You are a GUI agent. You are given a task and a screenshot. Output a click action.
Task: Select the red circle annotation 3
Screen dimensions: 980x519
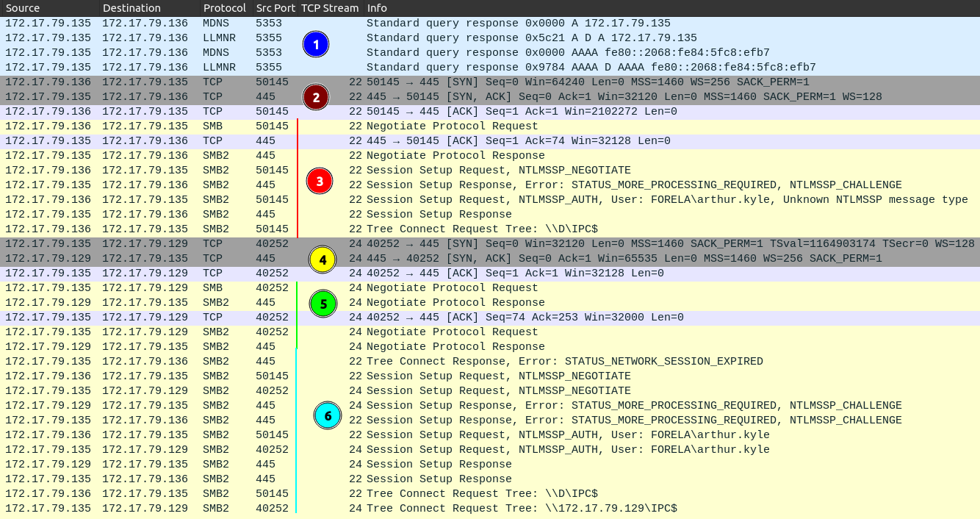click(x=319, y=181)
